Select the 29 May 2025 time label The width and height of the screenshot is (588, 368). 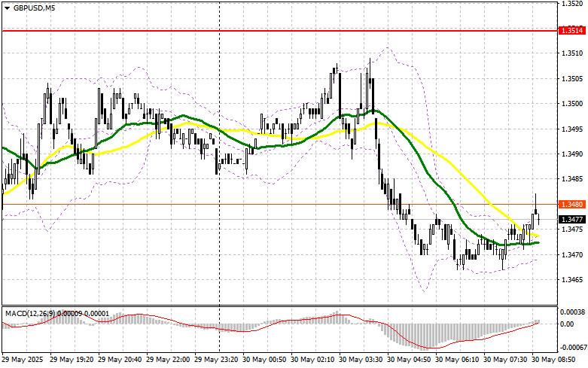23,360
